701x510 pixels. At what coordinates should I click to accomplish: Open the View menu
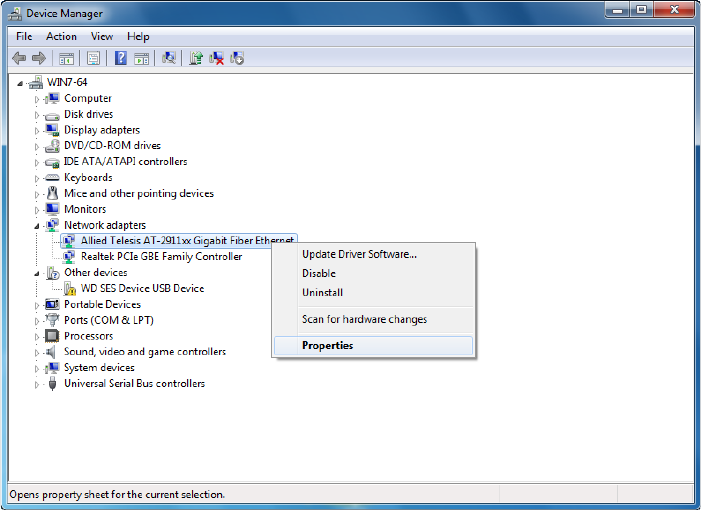coord(102,36)
